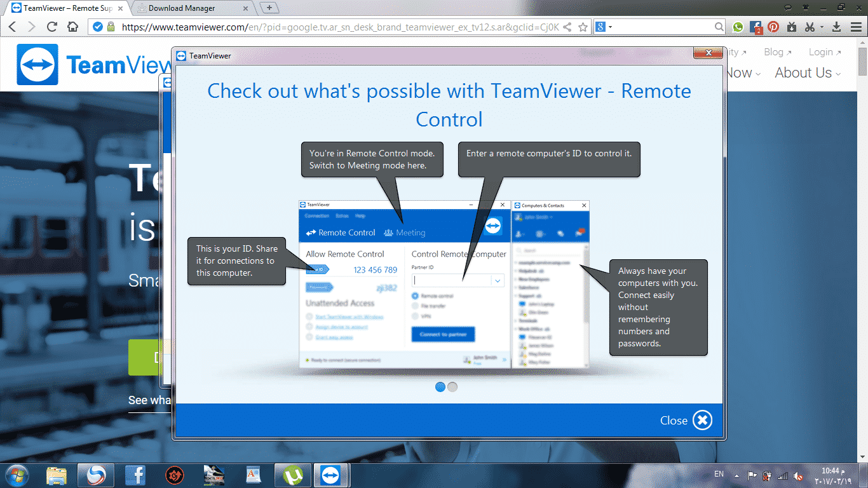This screenshot has width=868, height=488.
Task: Click the scissors screenshot tool icon
Action: [x=809, y=27]
